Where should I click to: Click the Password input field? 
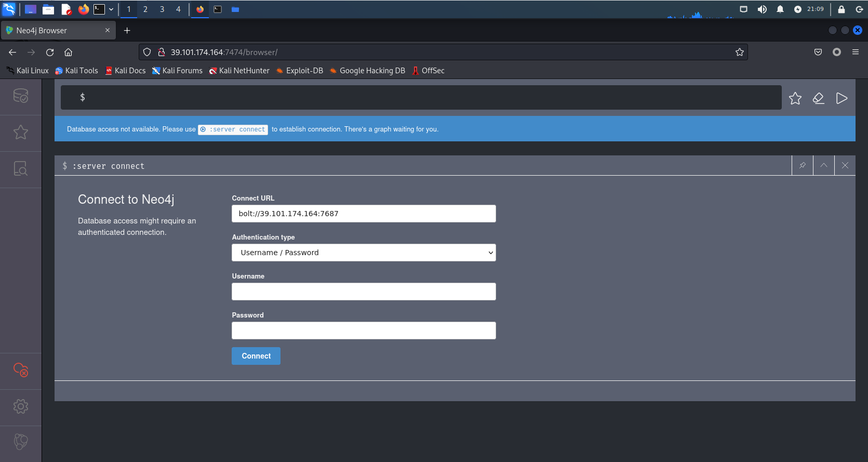tap(364, 331)
